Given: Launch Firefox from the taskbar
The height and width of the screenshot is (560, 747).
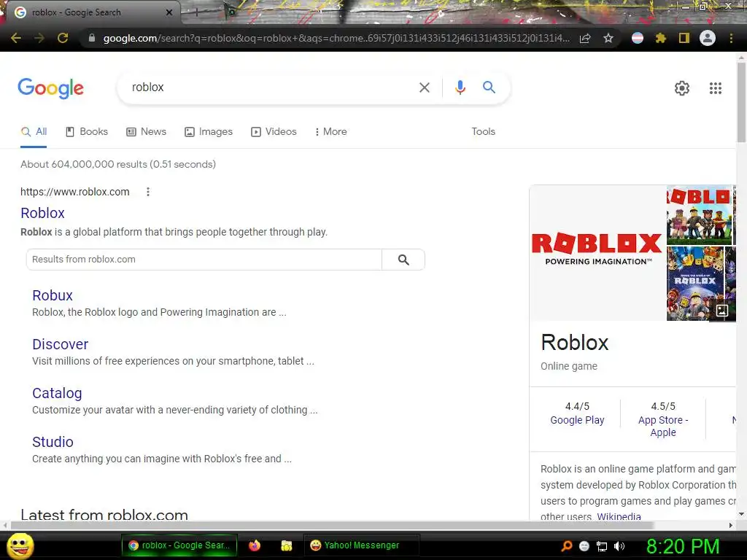Looking at the screenshot, I should coord(255,545).
